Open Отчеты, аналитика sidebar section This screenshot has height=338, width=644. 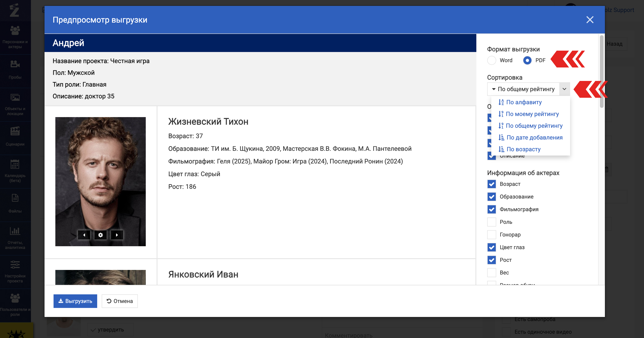(x=15, y=238)
